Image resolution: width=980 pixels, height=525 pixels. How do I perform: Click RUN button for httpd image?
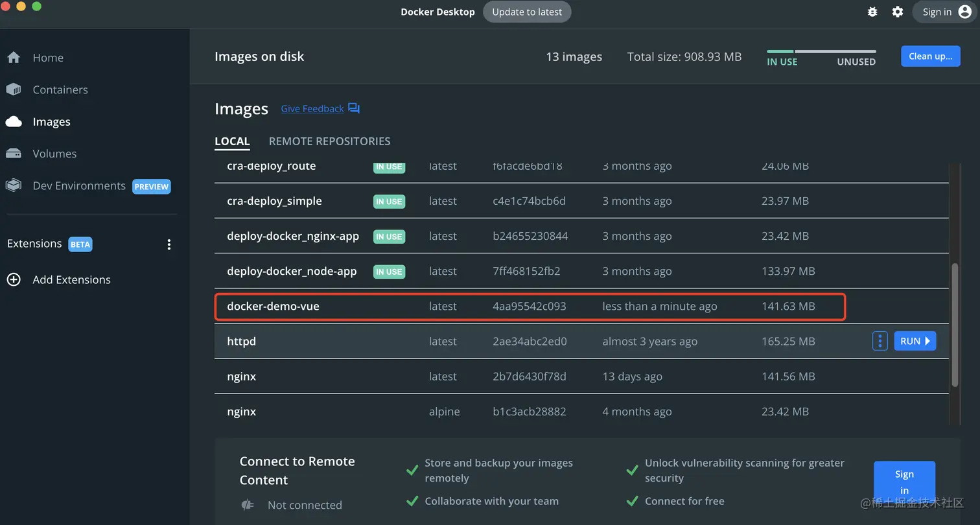[915, 341]
